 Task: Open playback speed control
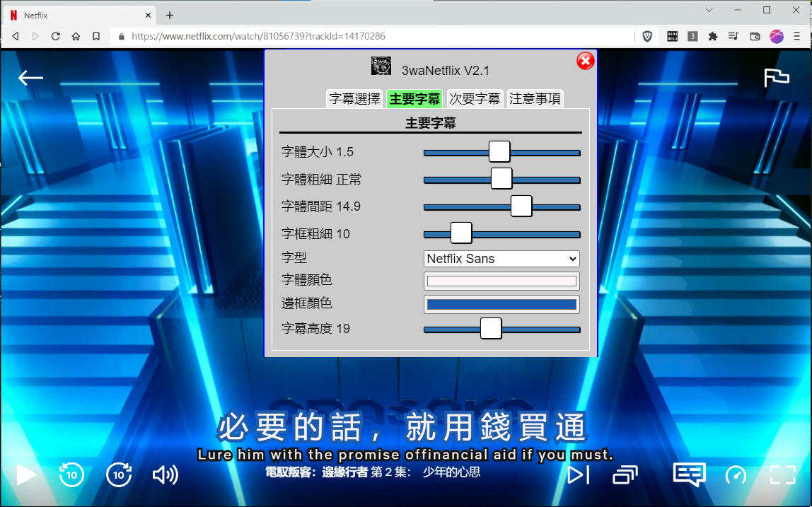pyautogui.click(x=736, y=474)
